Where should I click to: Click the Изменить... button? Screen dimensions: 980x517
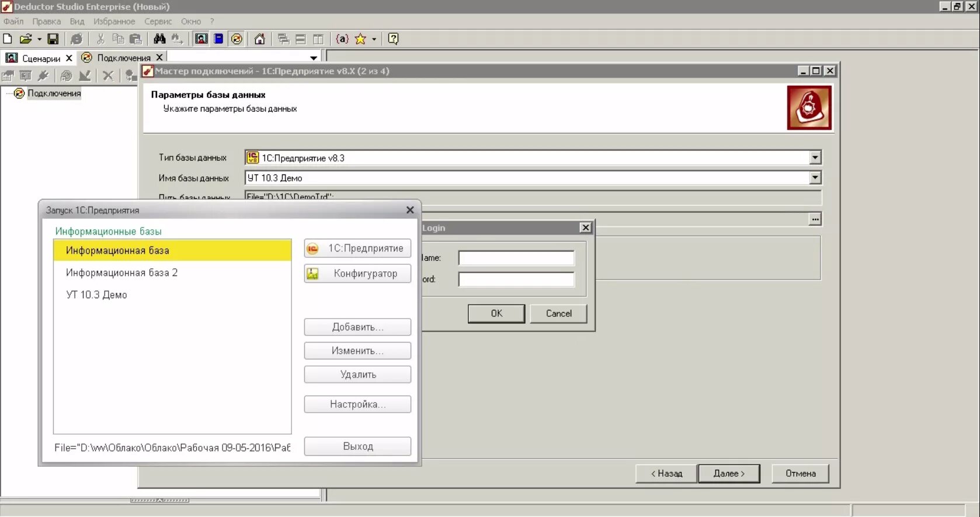click(x=357, y=351)
